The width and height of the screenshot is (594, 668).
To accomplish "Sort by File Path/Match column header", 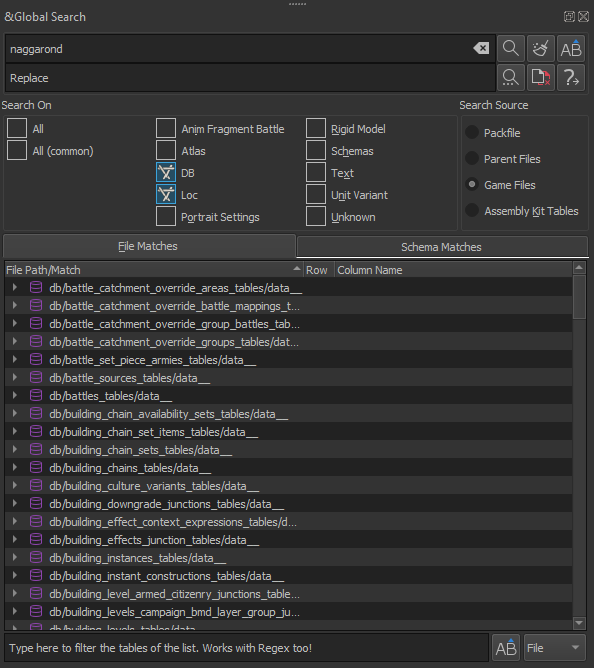I will [x=153, y=270].
